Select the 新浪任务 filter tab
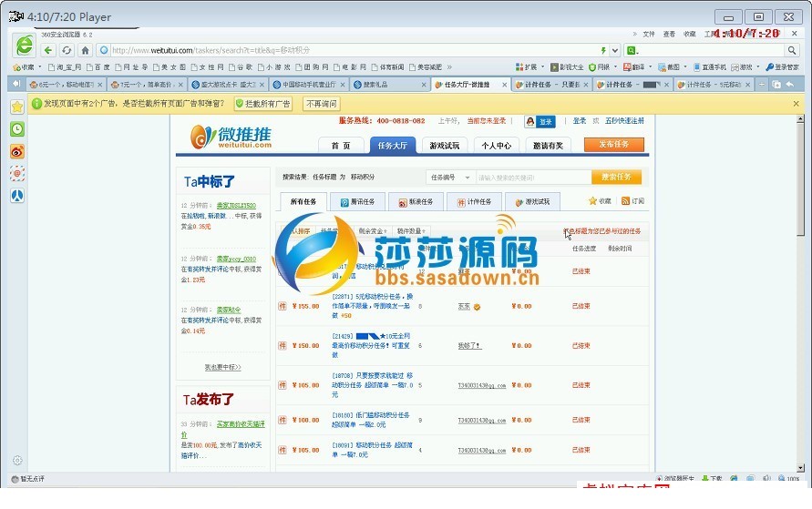This screenshot has width=812, height=509. (x=416, y=202)
